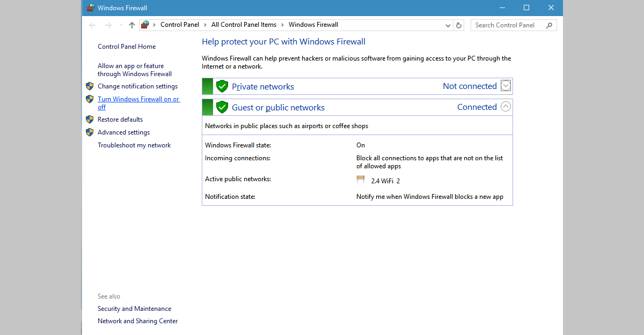This screenshot has height=335, width=644.
Task: Open Turn Windows Firewall on or off
Action: coord(138,103)
